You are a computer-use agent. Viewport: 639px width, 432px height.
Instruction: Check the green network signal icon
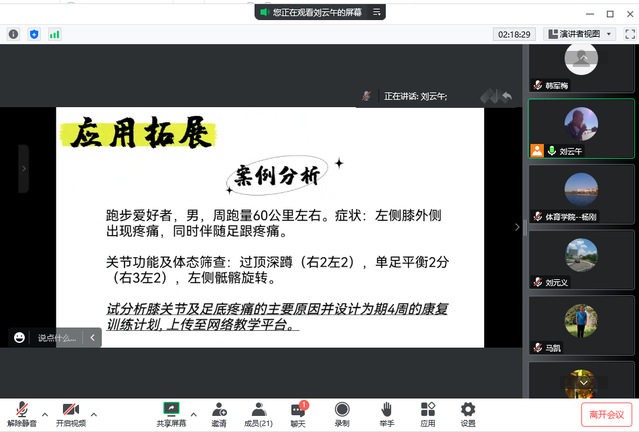pos(55,34)
